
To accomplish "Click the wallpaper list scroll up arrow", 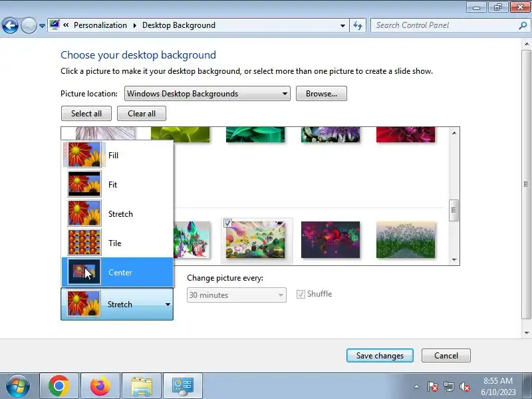I will (x=454, y=133).
